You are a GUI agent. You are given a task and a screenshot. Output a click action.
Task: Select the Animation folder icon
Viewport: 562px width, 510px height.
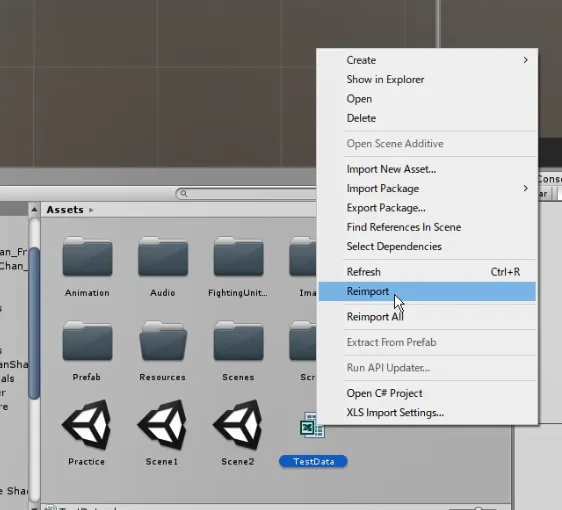point(87,256)
